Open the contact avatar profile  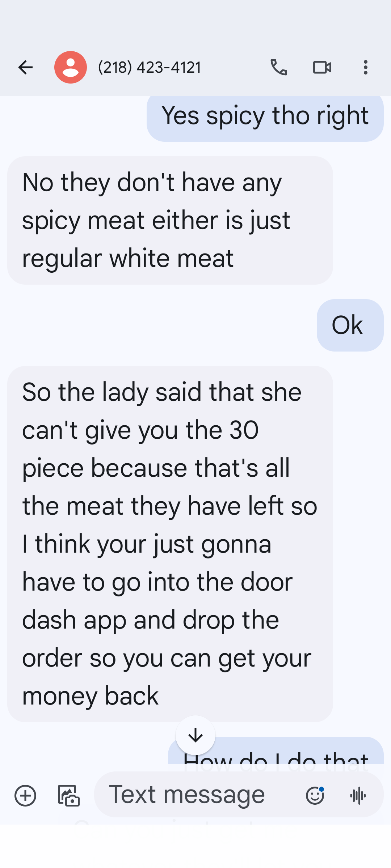[x=71, y=67]
